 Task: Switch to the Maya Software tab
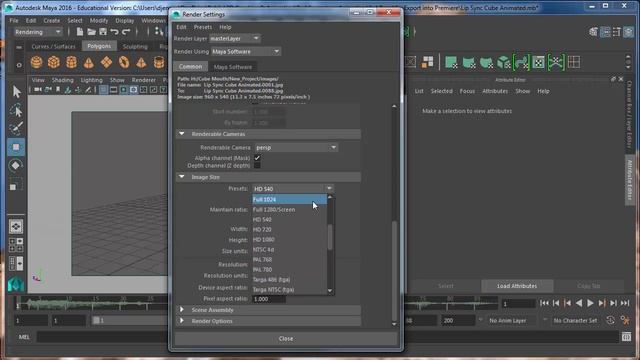click(233, 67)
